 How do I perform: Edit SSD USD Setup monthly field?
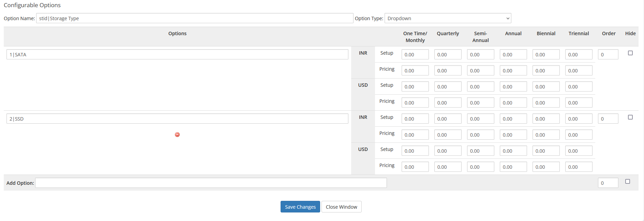[415, 151]
